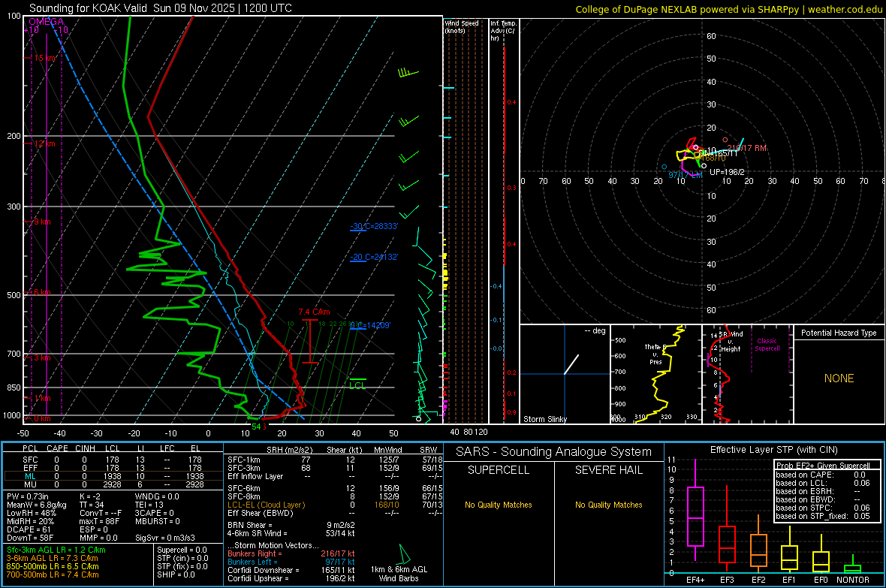Click the BRN Shear value line
This screenshot has width=886, height=588.
(x=291, y=525)
